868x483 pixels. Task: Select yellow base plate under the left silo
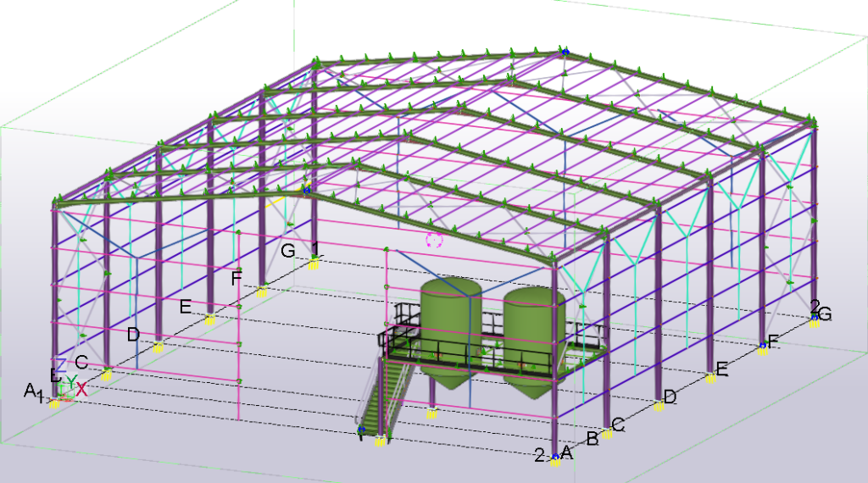(431, 413)
